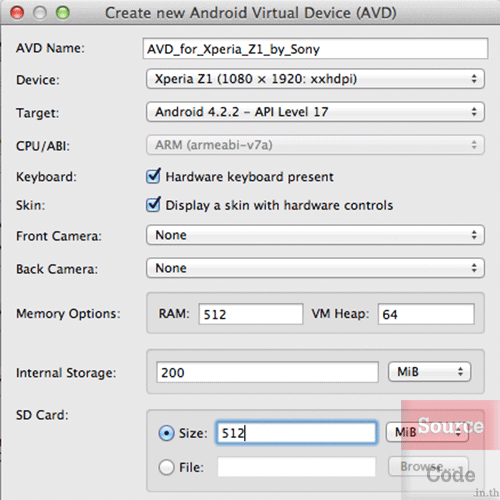Open Internal Storage MiB unit dropdown
This screenshot has height=500, width=500.
429,372
